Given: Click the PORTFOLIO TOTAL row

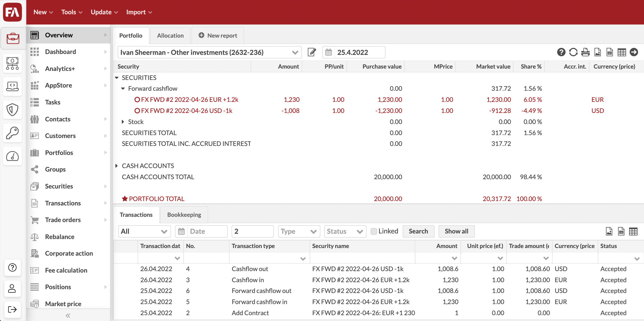Looking at the screenshot, I should (x=378, y=199).
